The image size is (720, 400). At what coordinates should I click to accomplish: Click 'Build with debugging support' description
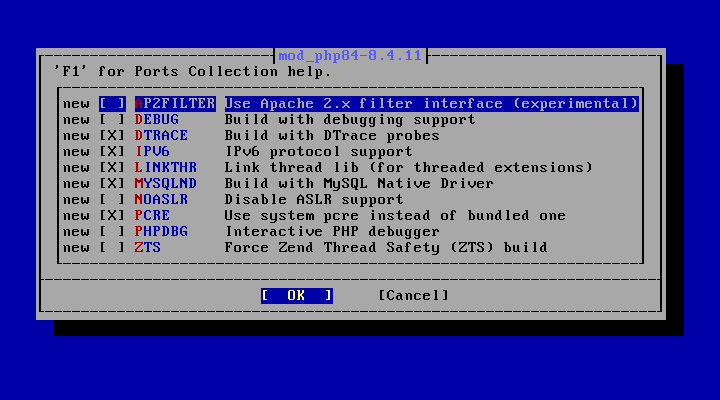(350, 120)
